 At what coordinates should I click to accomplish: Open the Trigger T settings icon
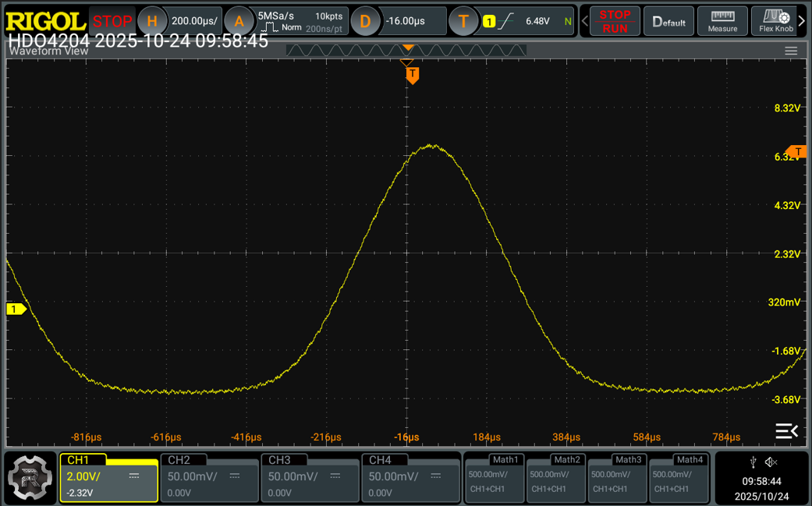[463, 21]
